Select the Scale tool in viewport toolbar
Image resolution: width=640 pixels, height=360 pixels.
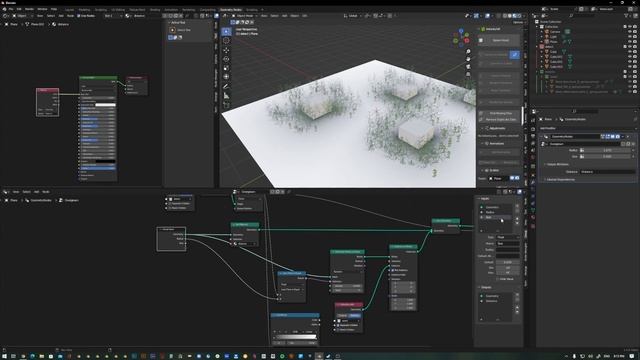(x=226, y=68)
